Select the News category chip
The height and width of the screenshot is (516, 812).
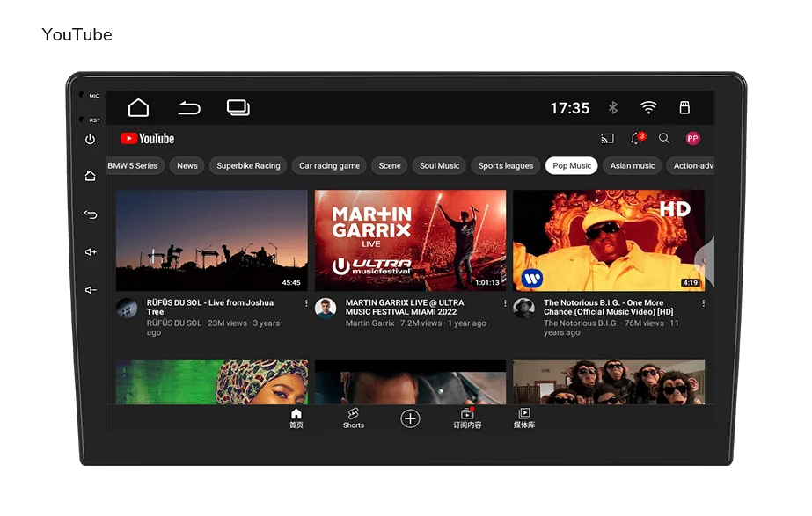click(187, 165)
